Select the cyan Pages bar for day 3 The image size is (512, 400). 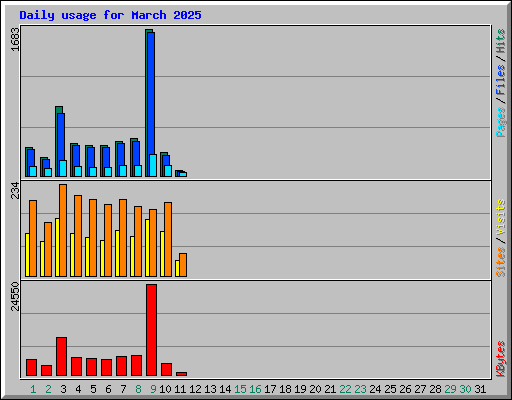63,168
